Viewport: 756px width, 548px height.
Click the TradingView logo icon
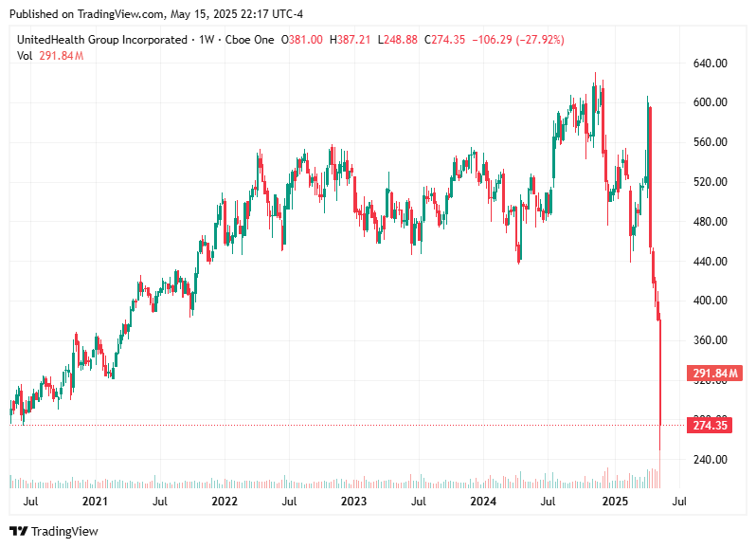tap(19, 531)
